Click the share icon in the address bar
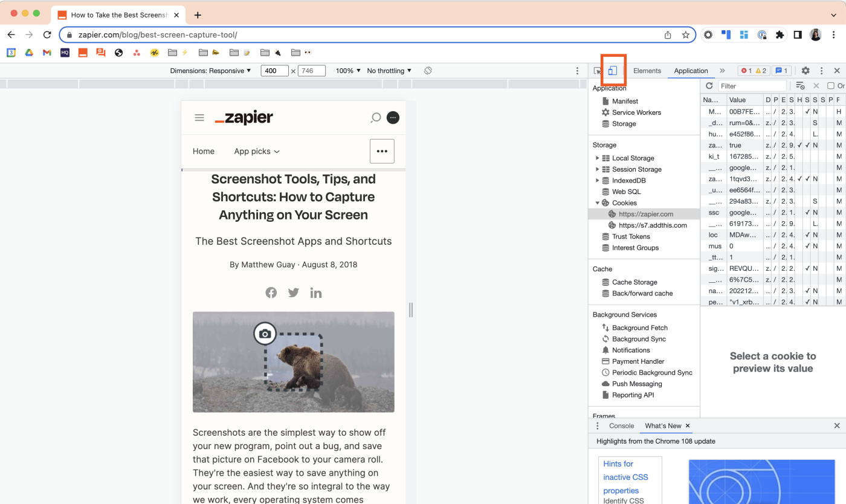846x504 pixels. [x=668, y=35]
